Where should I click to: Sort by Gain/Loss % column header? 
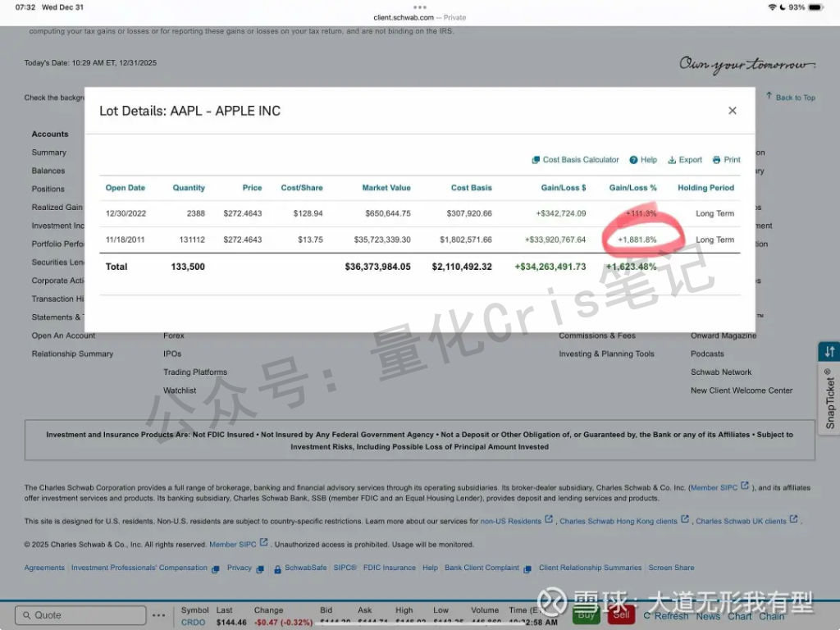[632, 188]
